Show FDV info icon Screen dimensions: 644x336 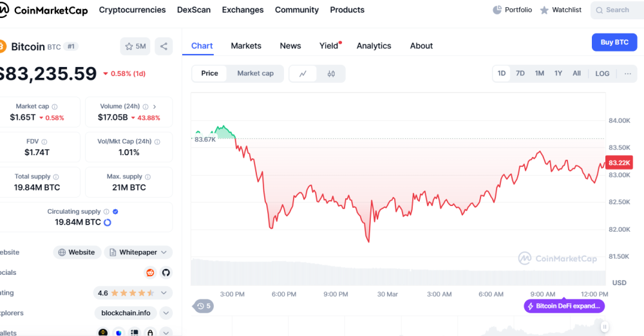[x=44, y=142]
